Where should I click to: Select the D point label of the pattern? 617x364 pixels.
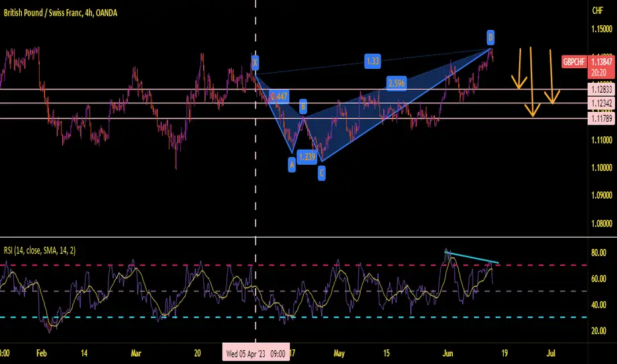(x=491, y=37)
